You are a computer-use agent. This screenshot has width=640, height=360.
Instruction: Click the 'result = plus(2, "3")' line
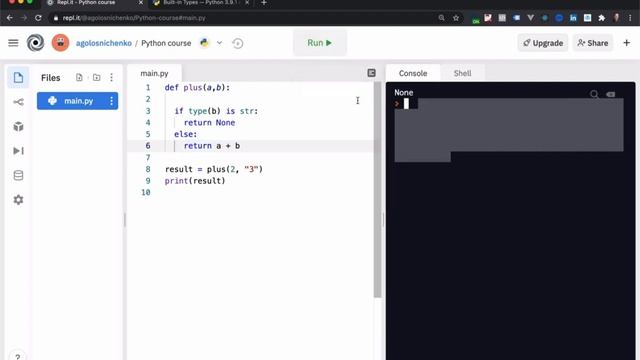214,169
